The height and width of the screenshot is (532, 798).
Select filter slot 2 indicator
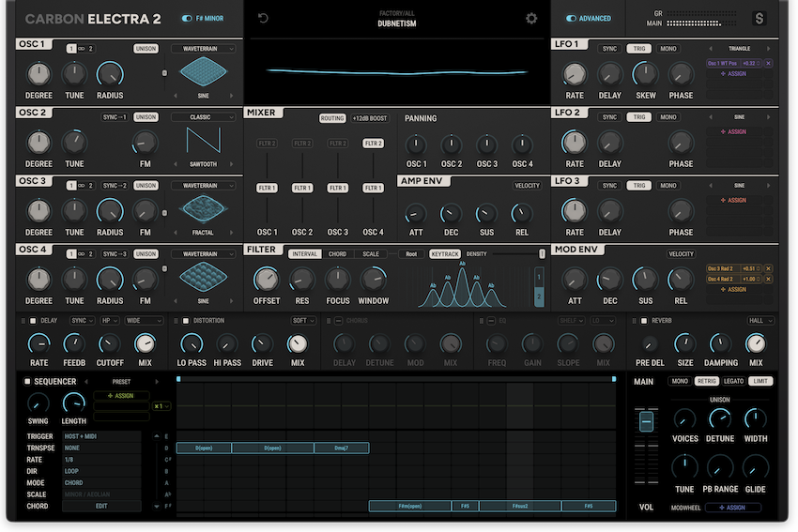(x=539, y=297)
